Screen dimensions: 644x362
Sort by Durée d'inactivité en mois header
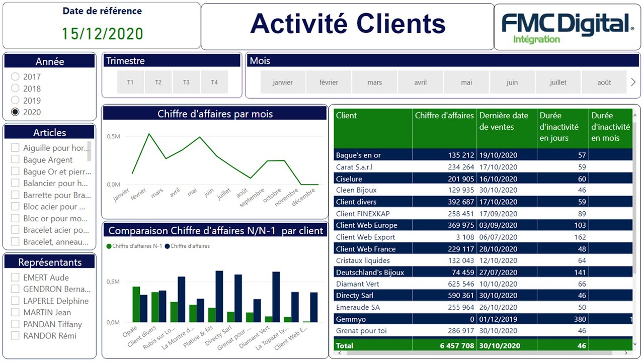[x=610, y=128]
